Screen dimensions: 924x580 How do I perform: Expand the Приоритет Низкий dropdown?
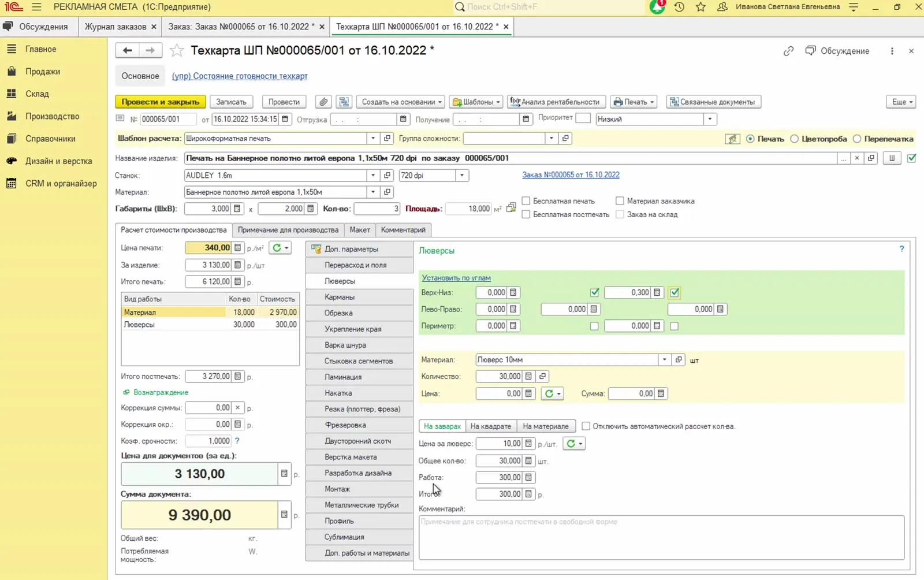point(710,119)
